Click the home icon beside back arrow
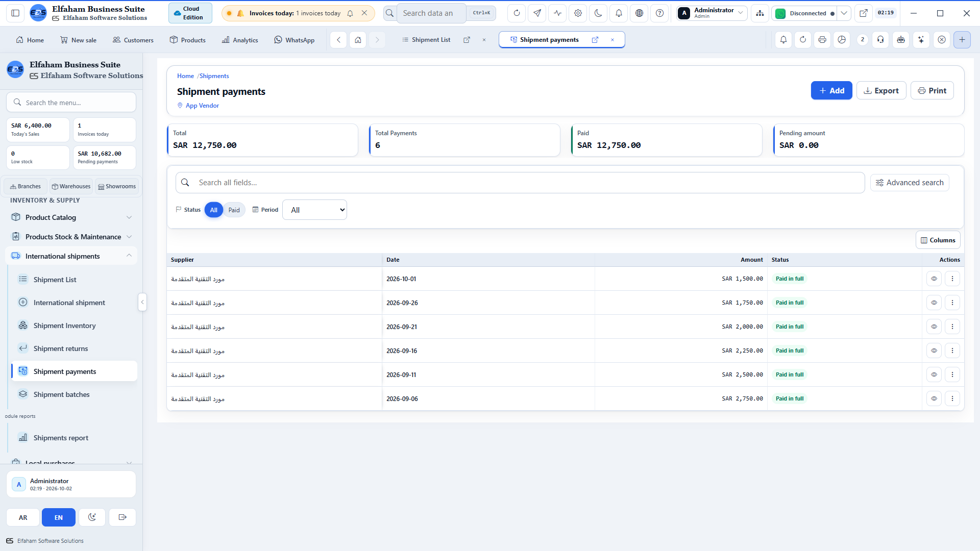980x551 pixels. click(358, 40)
